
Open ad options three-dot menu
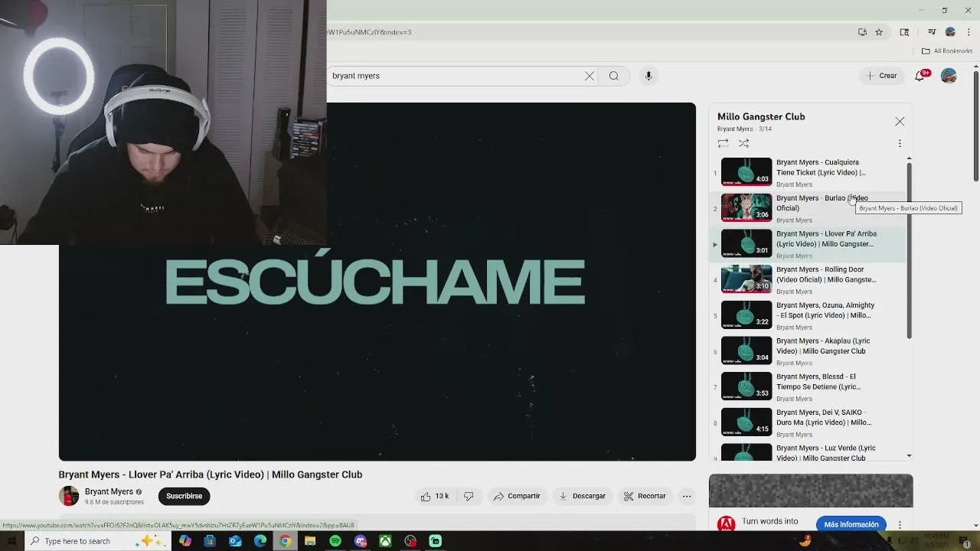click(900, 525)
